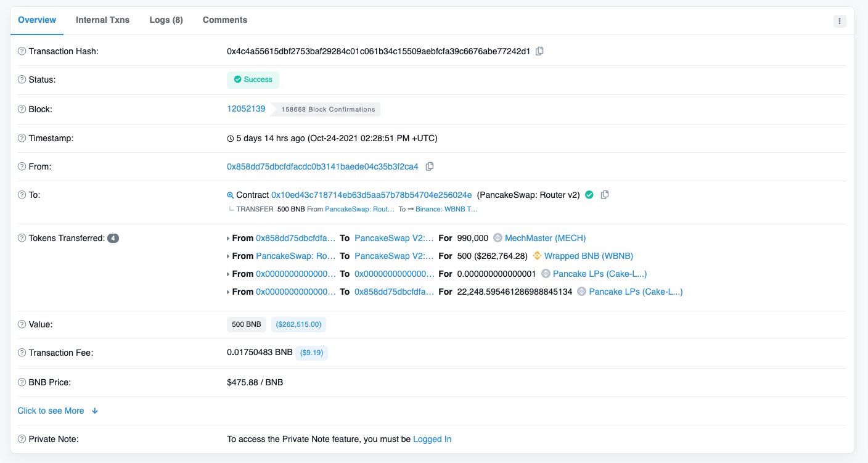Copy the PancakeSwap Router contract address
This screenshot has height=463, width=868.
coord(605,195)
